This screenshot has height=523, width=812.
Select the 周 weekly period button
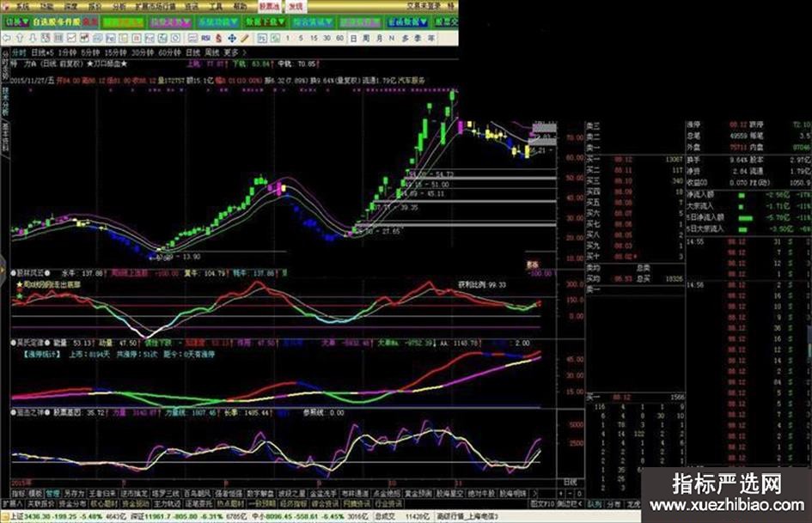point(366,38)
